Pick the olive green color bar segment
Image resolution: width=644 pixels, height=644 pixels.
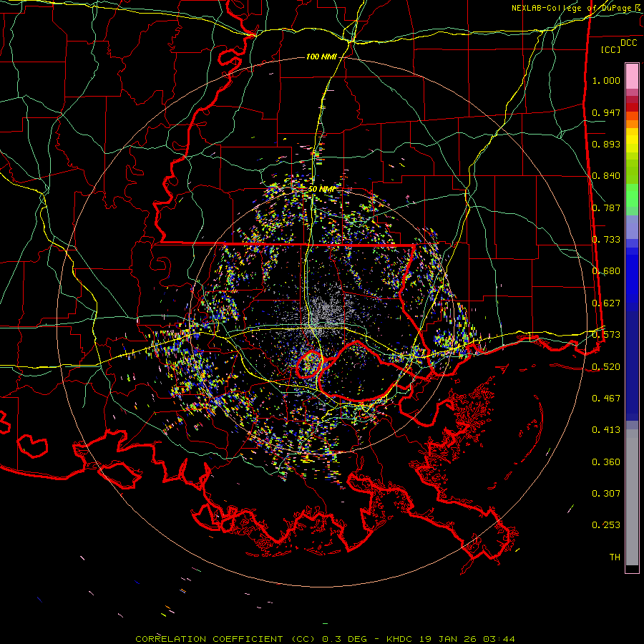(632, 172)
